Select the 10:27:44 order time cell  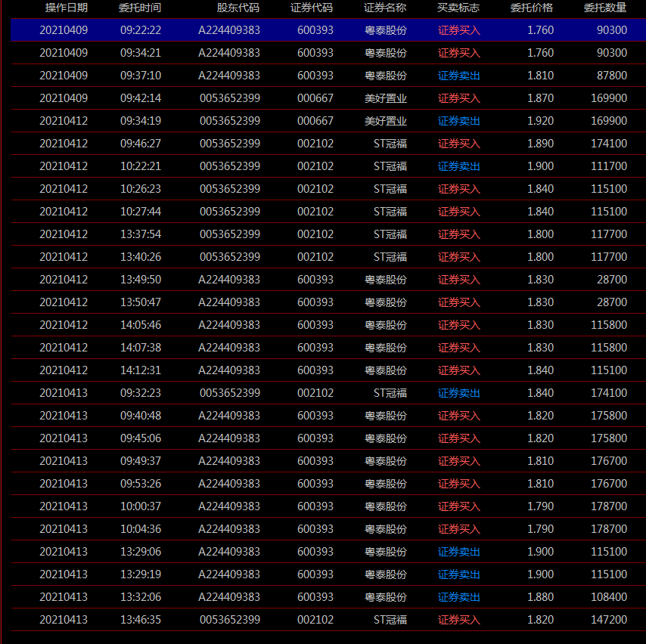[x=141, y=211]
